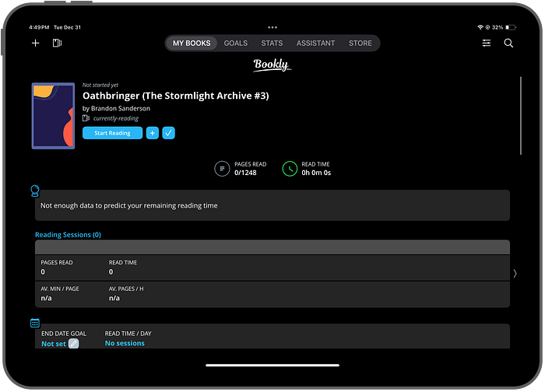The height and width of the screenshot is (392, 545).
Task: Click the Not set end date
Action: pyautogui.click(x=54, y=344)
